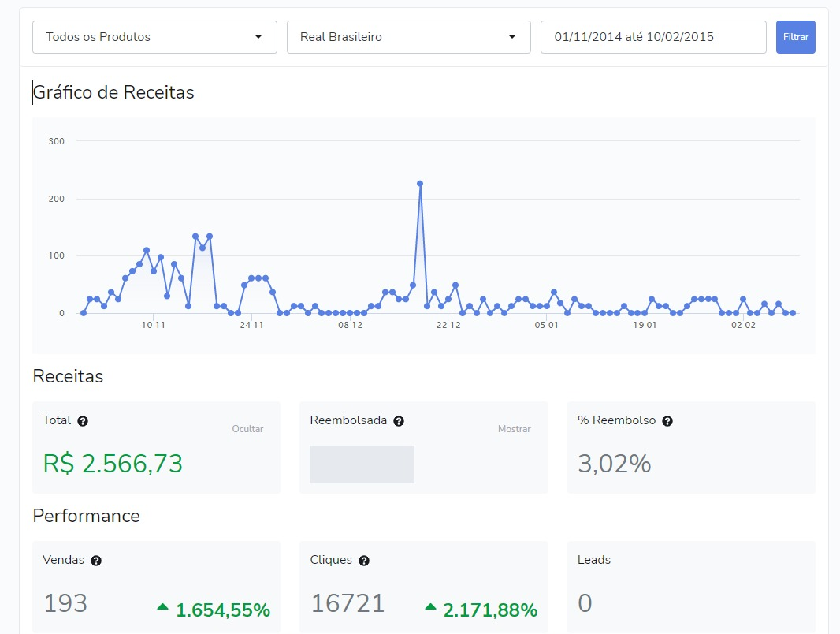Viewport: 840px width, 634px height.
Task: Click help icon next to % Reembolso
Action: click(667, 421)
